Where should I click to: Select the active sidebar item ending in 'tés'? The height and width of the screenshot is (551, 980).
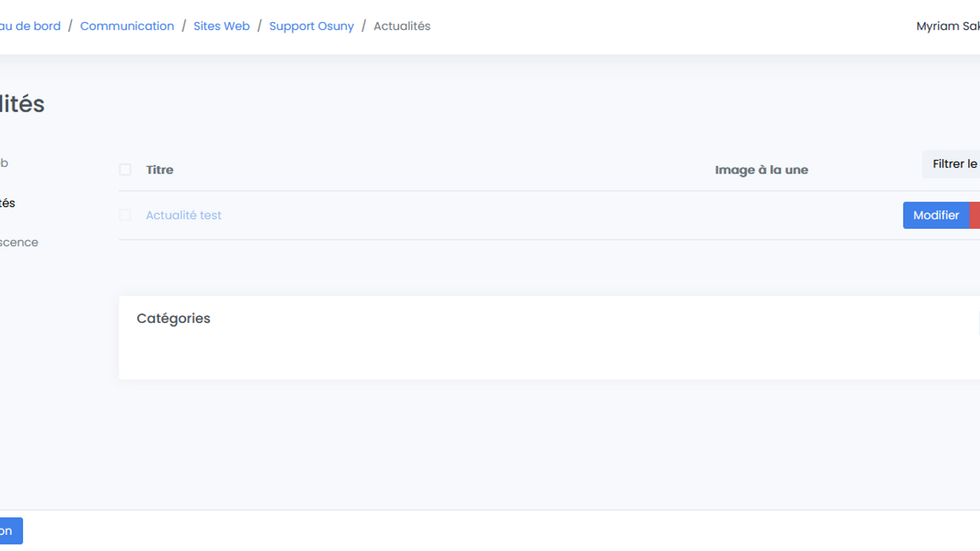[7, 203]
